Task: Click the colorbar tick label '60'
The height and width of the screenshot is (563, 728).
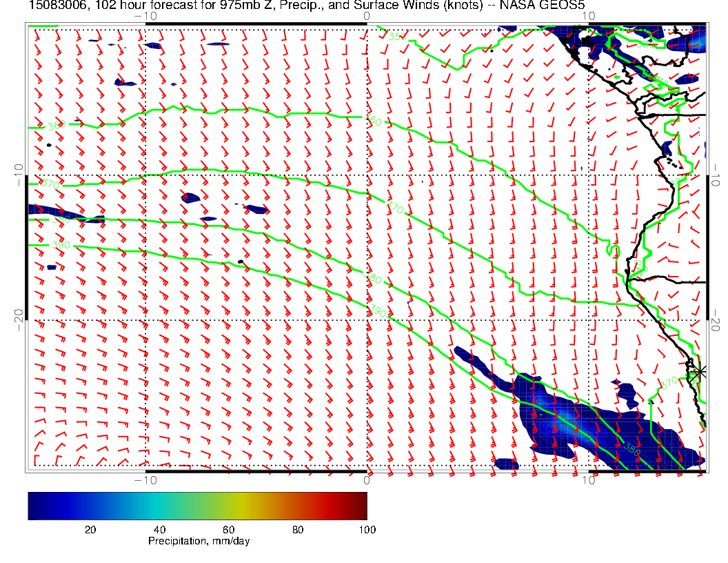Action: tap(228, 530)
